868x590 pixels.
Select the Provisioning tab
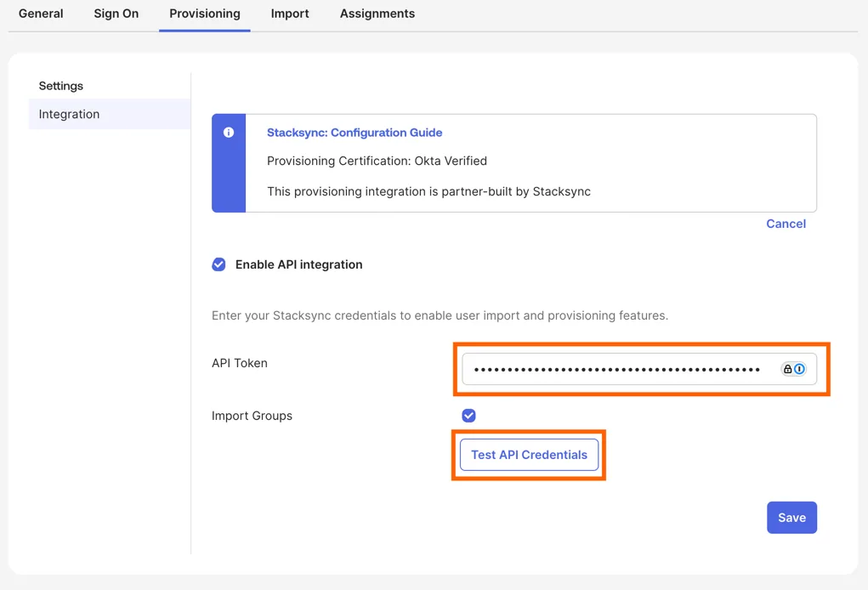click(205, 14)
